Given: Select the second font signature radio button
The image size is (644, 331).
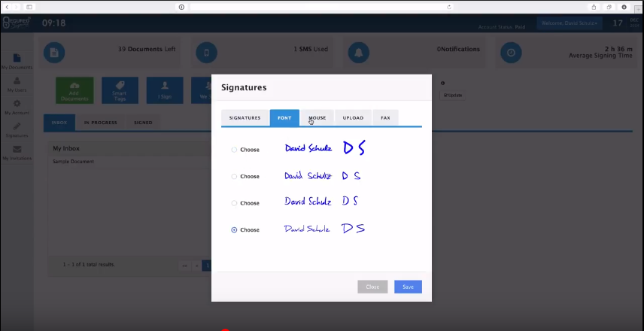Looking at the screenshot, I should pos(234,177).
